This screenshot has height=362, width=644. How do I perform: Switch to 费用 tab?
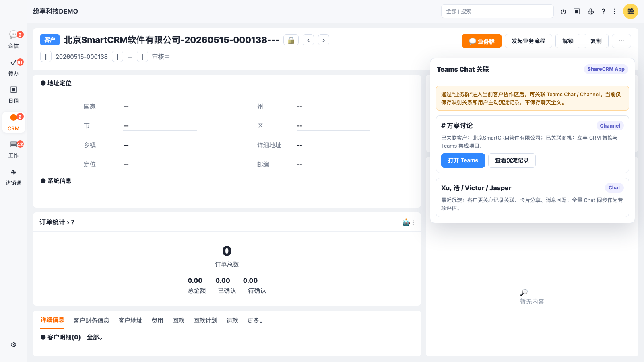click(x=157, y=321)
